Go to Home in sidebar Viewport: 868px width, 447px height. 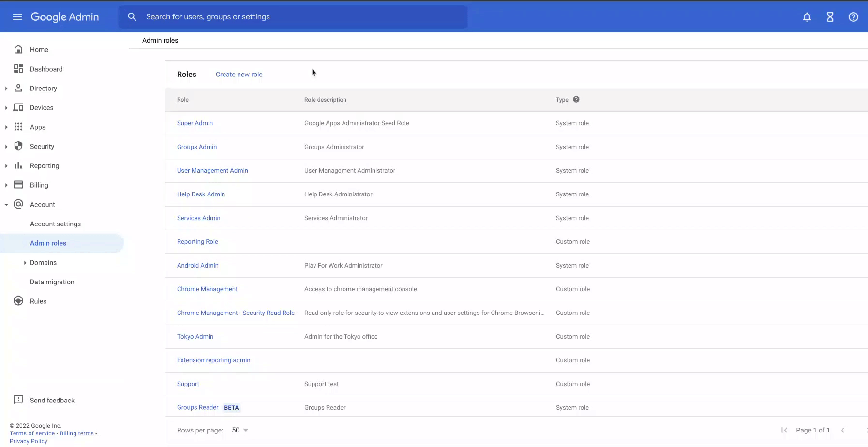click(39, 50)
